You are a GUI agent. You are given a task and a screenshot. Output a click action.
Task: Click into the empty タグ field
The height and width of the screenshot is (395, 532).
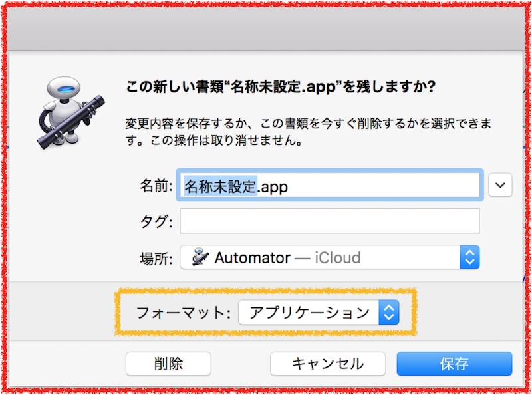coord(329,221)
